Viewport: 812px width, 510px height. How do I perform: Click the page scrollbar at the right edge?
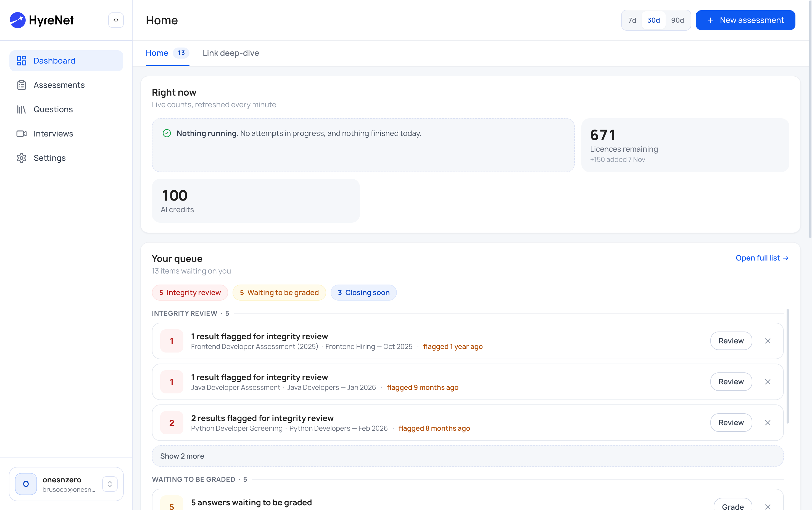810,119
